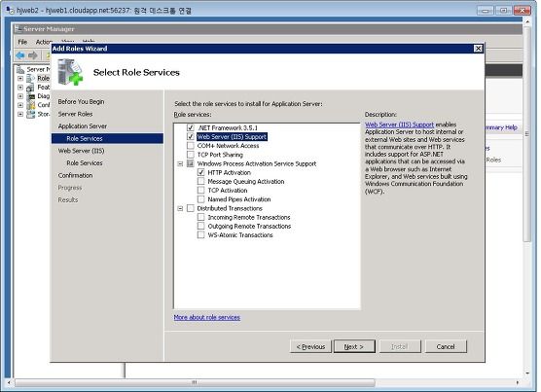Collapse Windows Process Activation Service Support node
This screenshot has height=392, width=541.
[x=180, y=163]
